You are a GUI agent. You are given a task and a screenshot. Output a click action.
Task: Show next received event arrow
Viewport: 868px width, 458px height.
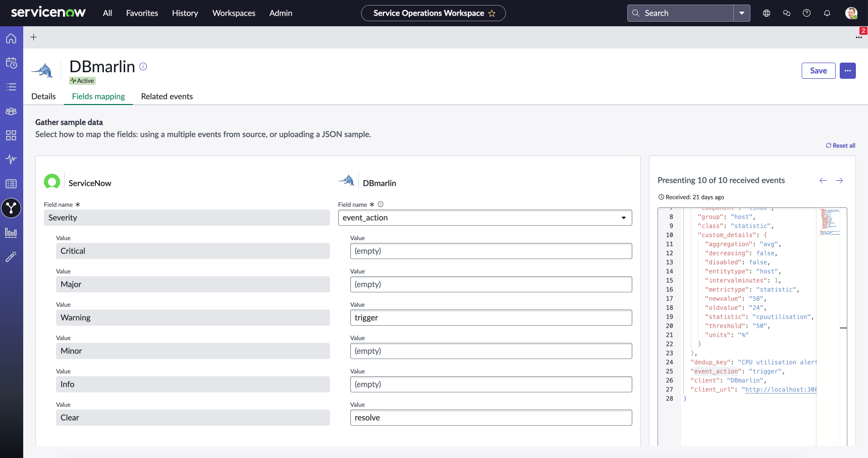tap(839, 180)
